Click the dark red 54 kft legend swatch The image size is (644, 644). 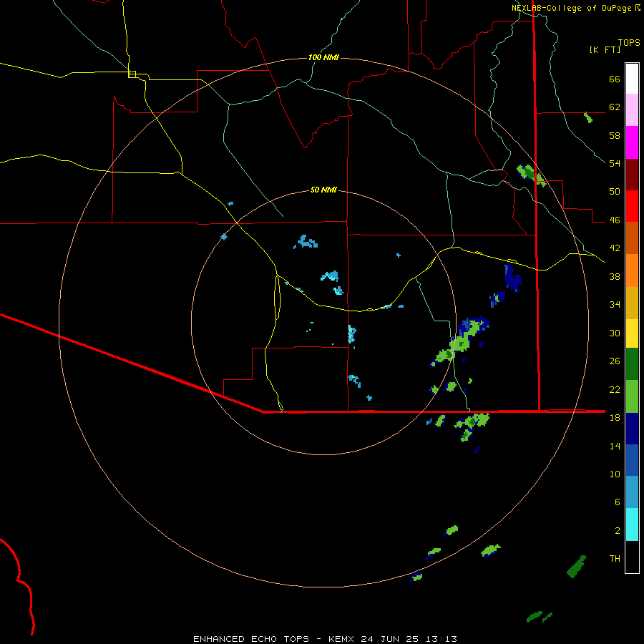(632, 175)
